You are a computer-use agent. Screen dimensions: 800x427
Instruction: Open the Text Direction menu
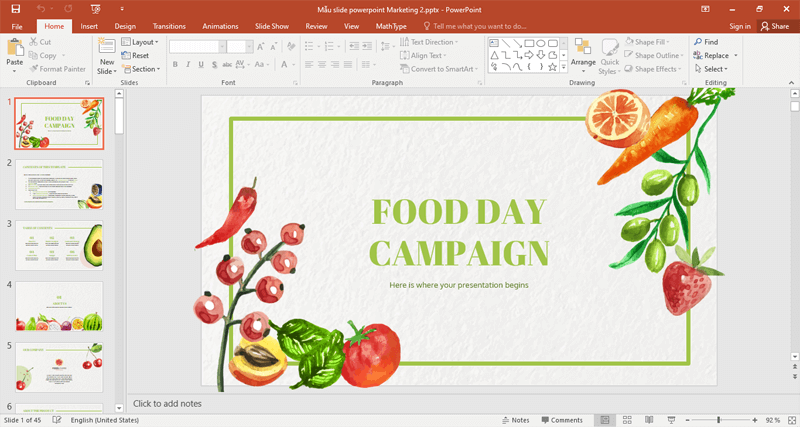429,42
